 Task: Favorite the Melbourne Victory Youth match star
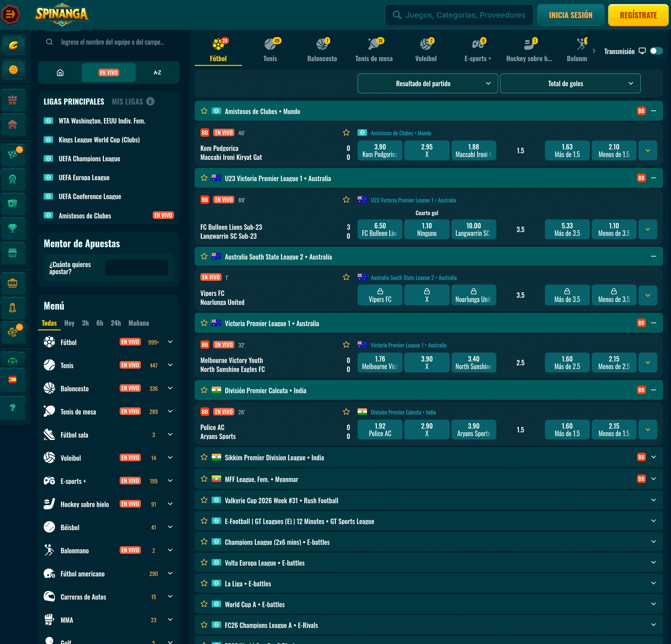pyautogui.click(x=346, y=345)
